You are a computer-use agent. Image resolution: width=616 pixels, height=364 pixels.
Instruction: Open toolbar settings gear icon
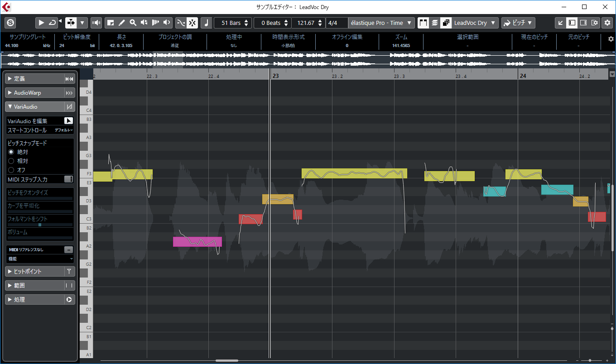(607, 23)
